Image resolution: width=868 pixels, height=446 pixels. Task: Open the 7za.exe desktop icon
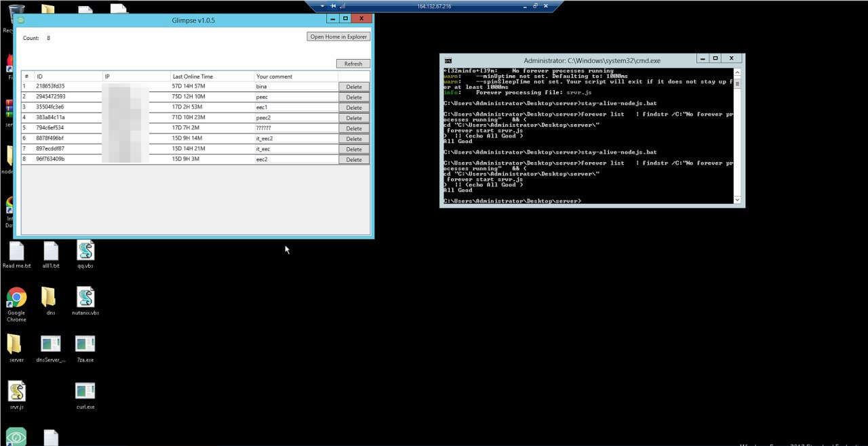point(85,345)
